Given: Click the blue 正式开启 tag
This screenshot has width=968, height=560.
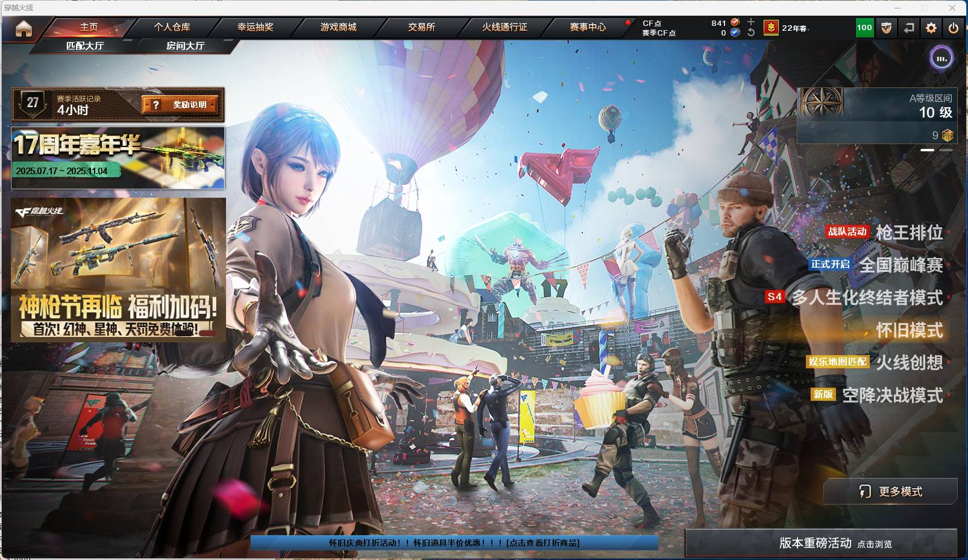Looking at the screenshot, I should pos(830,264).
